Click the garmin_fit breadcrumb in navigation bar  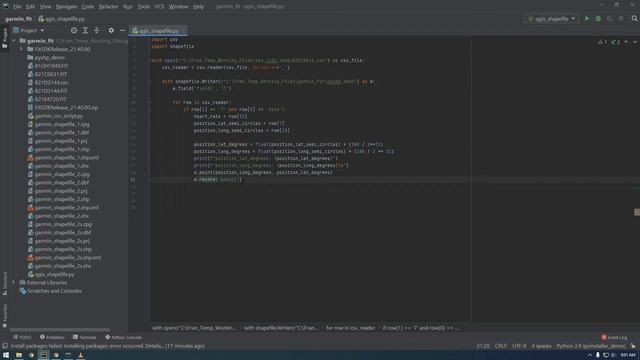[18, 19]
